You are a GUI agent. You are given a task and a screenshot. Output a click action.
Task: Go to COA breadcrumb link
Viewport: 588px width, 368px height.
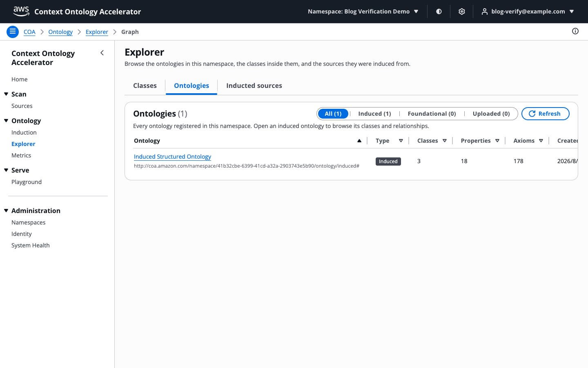(x=29, y=32)
